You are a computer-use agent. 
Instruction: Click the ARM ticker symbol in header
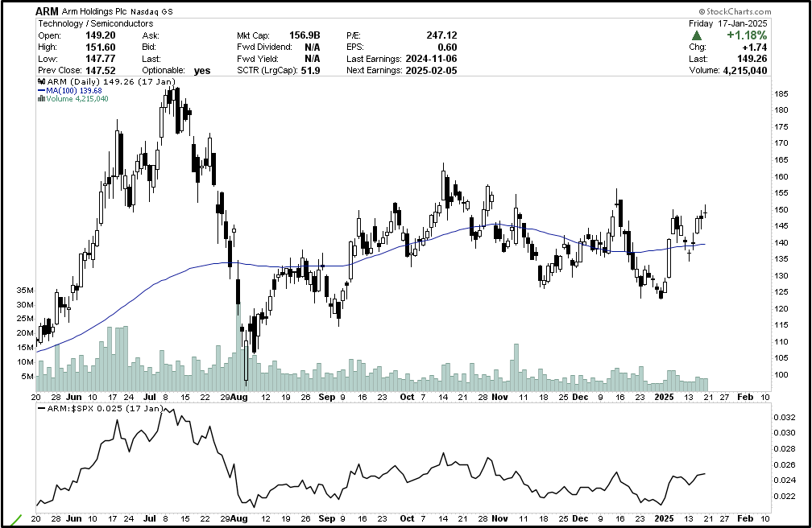click(x=47, y=11)
